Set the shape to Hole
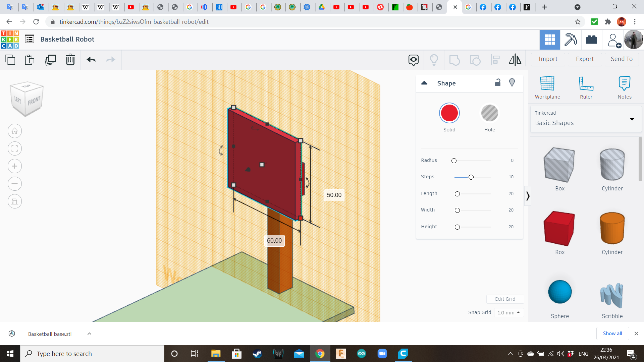644x362 pixels. click(x=489, y=113)
